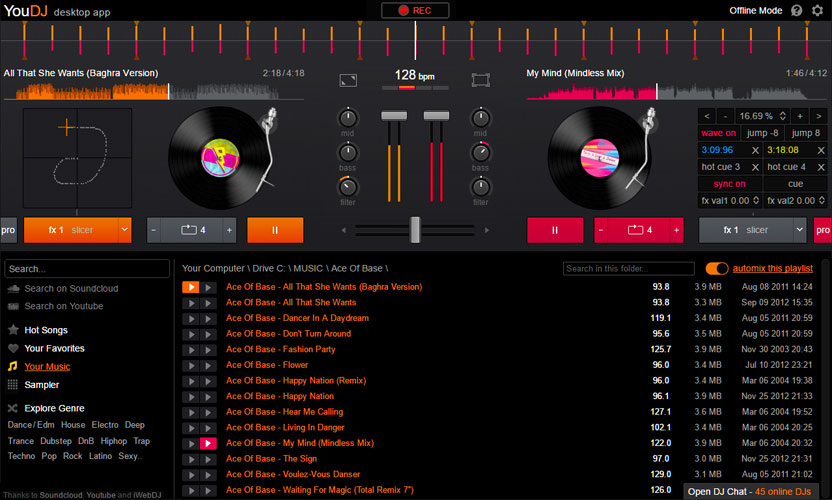Open Your Music in sidebar
This screenshot has width=832, height=500.
tap(47, 367)
